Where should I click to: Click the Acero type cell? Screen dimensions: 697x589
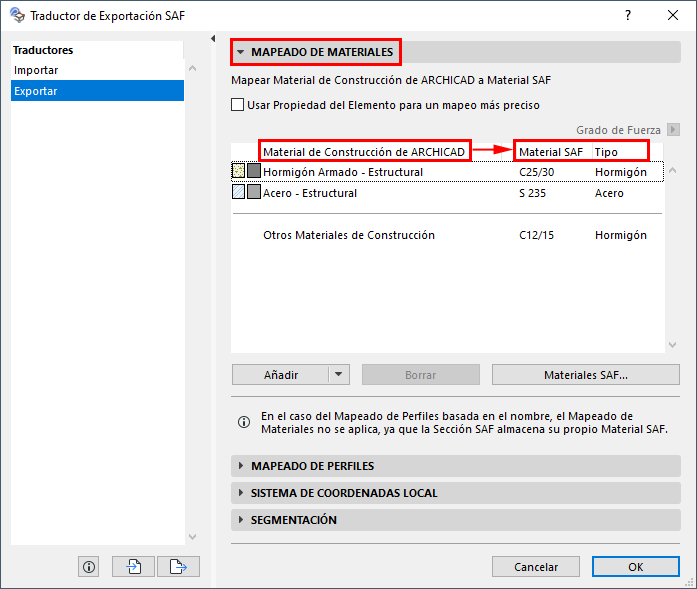tap(609, 193)
